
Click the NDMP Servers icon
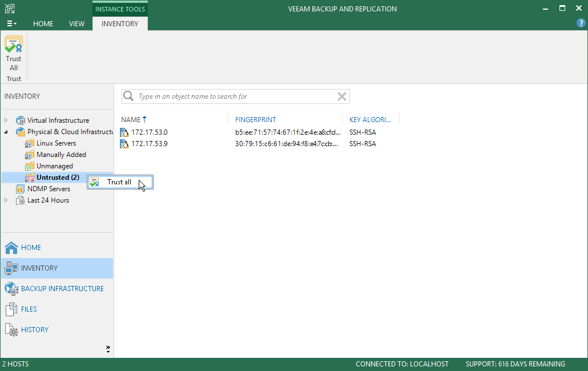click(x=20, y=189)
